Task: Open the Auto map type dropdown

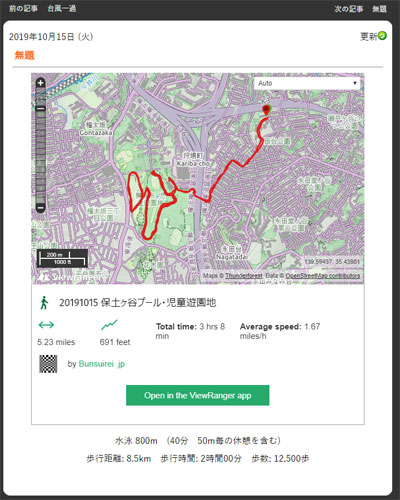Action: click(307, 83)
